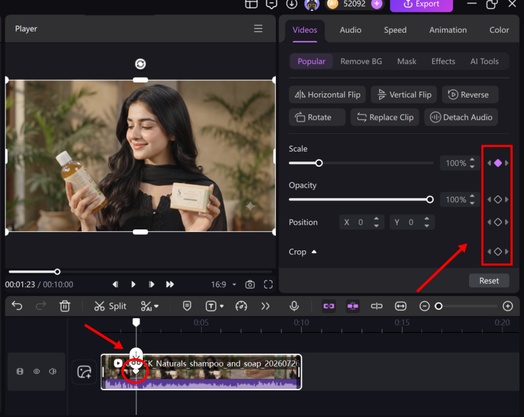
Task: Take a snapshot with the camera icon
Action: coord(250,285)
